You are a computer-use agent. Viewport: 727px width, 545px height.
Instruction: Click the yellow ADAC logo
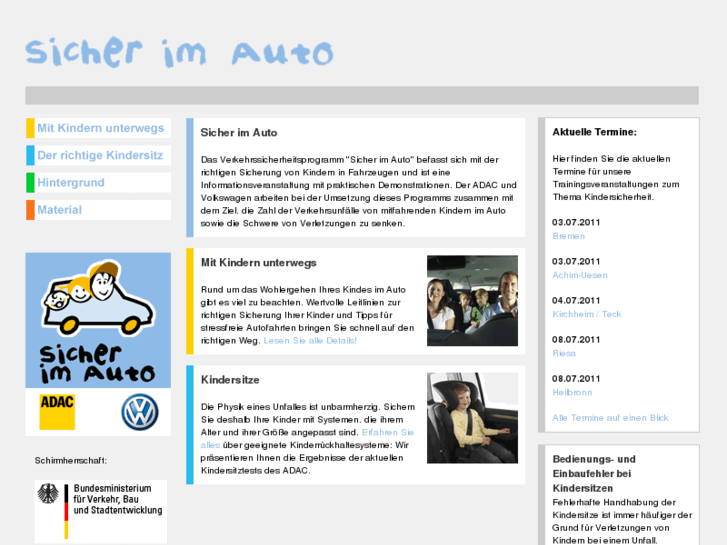pyautogui.click(x=57, y=412)
